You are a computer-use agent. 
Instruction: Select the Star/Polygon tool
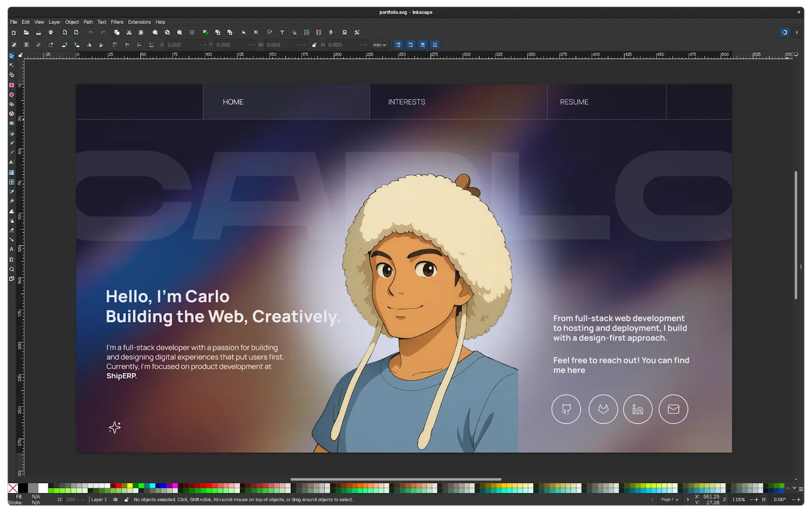click(x=12, y=104)
